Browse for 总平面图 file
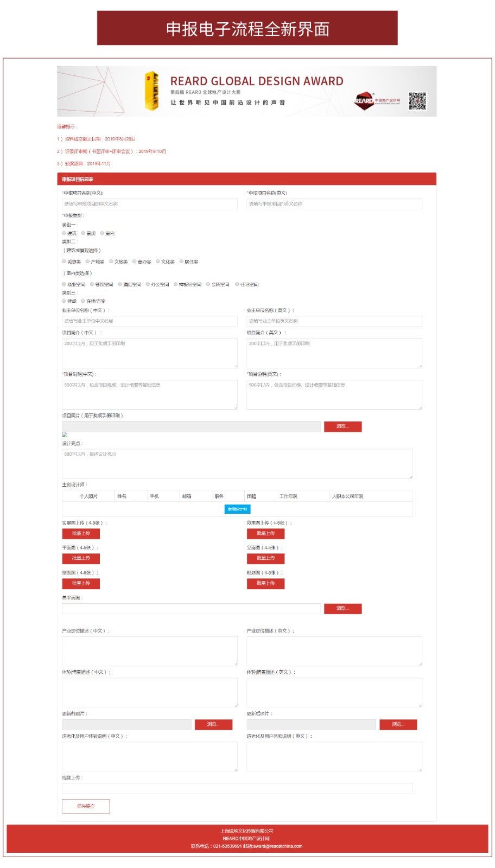 pyautogui.click(x=342, y=609)
